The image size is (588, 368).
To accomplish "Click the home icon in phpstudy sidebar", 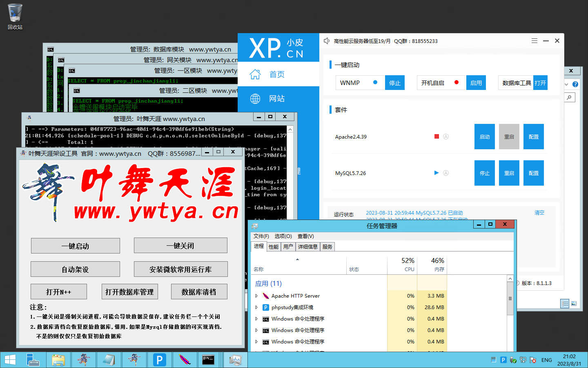I will 255,74.
